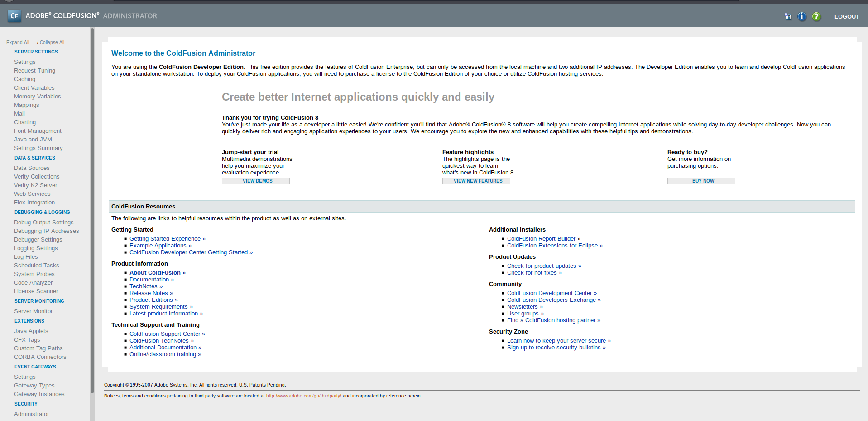Open Server Monitor

tap(33, 311)
